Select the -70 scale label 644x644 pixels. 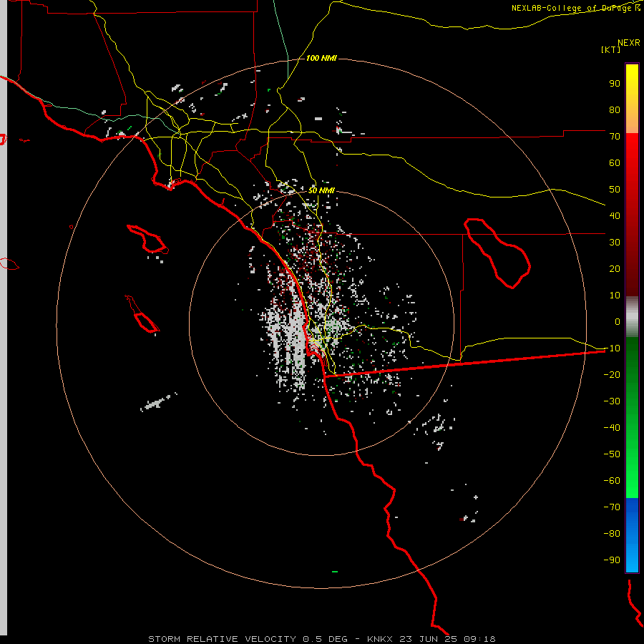612,507
